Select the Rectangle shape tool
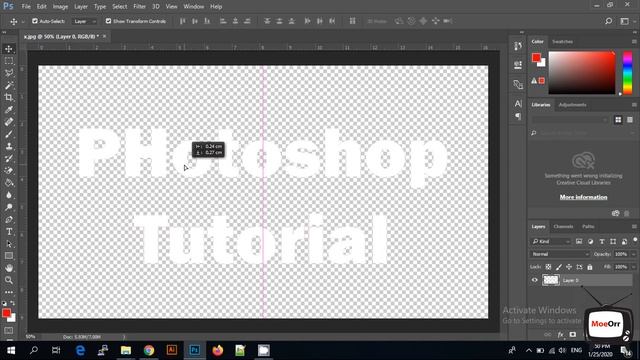640x360 pixels. 9,256
